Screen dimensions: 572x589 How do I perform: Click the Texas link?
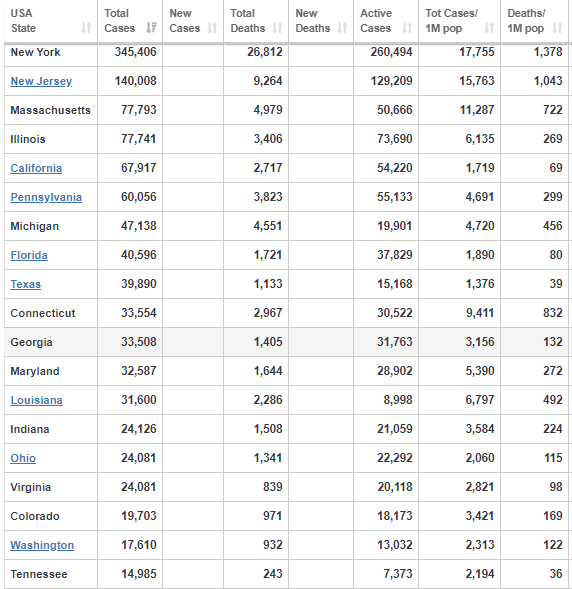pyautogui.click(x=26, y=284)
